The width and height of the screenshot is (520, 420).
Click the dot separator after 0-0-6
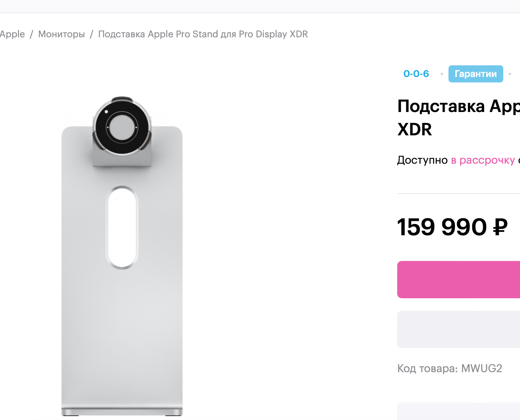[441, 74]
